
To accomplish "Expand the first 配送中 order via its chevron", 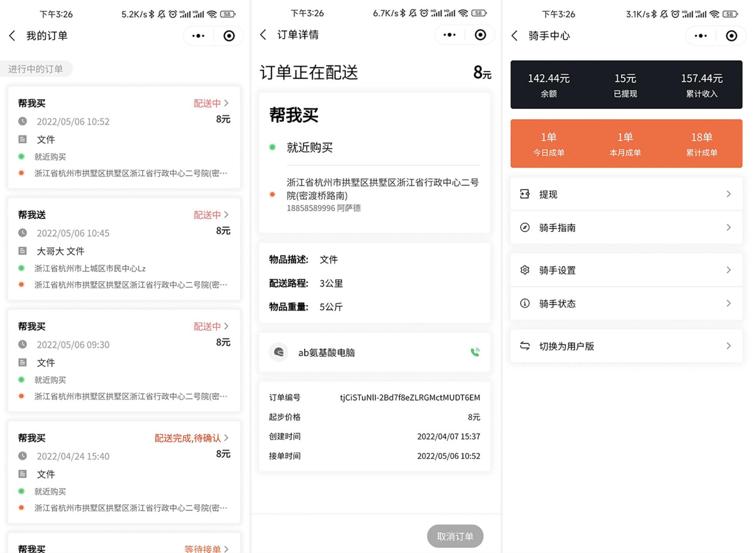I will click(x=227, y=103).
